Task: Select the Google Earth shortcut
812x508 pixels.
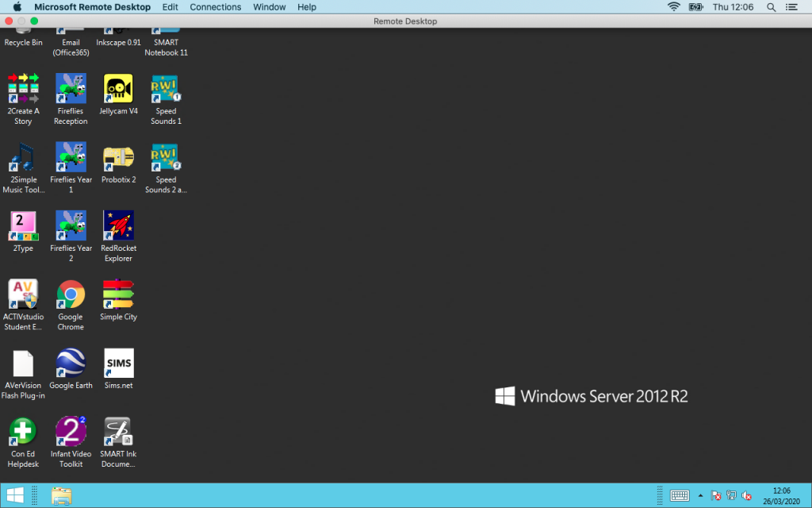Action: click(x=71, y=368)
